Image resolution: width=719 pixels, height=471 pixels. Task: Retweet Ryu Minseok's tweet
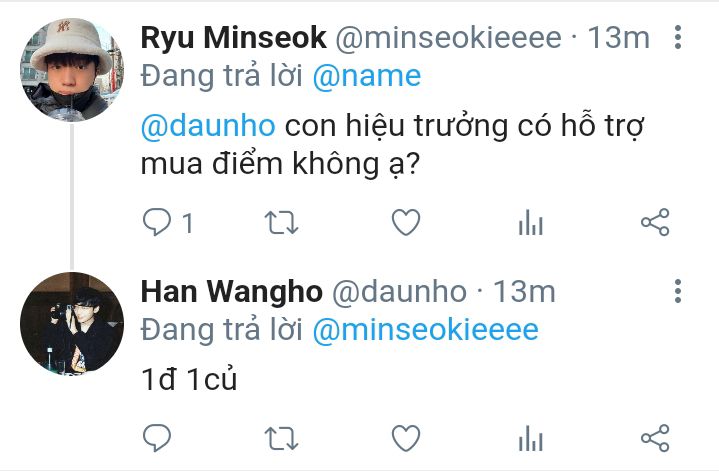282,223
